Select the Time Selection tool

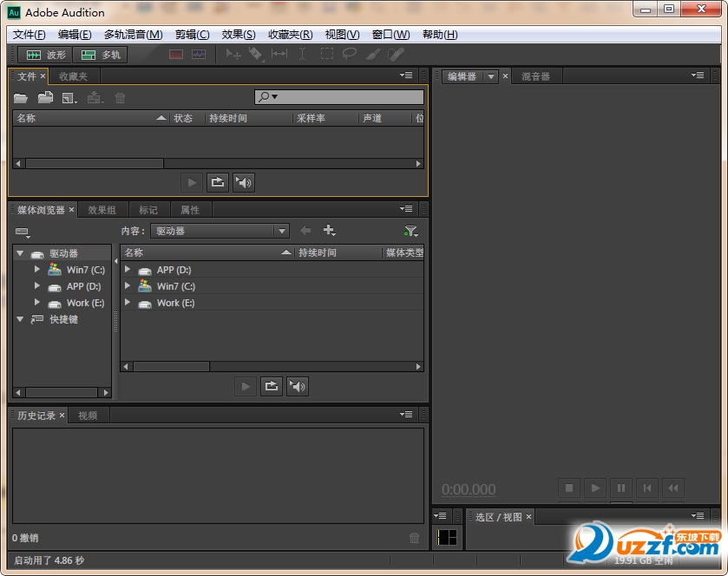tap(302, 54)
